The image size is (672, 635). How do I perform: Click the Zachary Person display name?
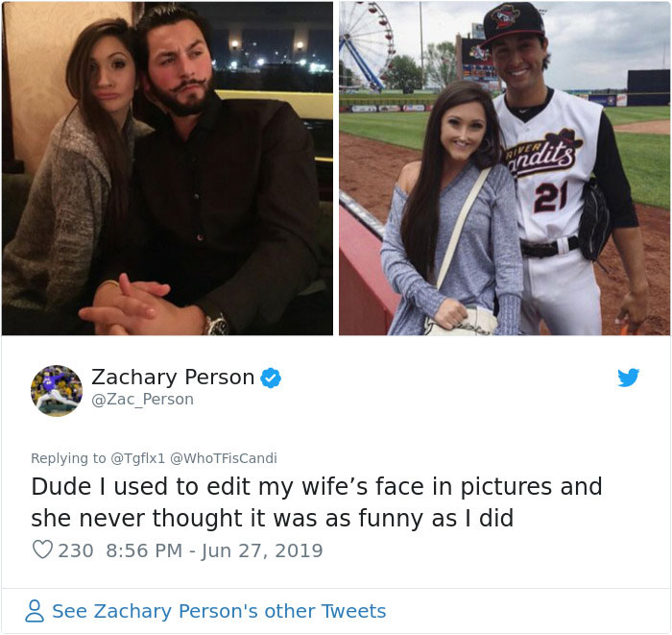tap(173, 378)
